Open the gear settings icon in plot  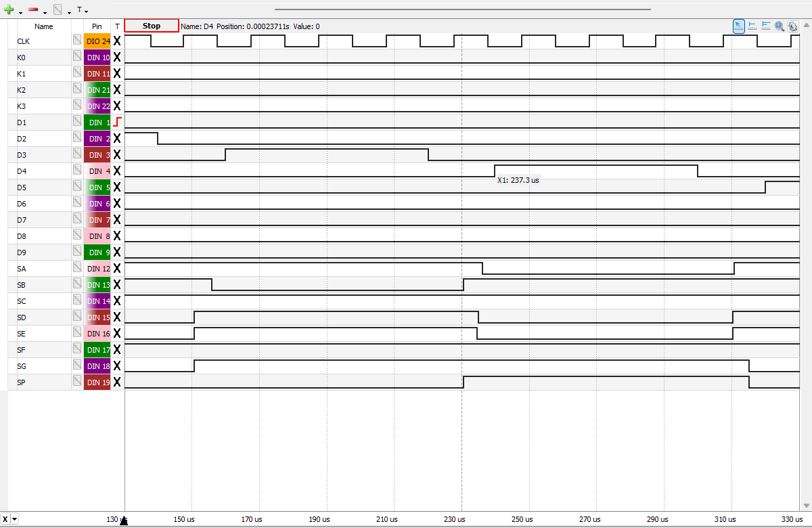[x=792, y=26]
